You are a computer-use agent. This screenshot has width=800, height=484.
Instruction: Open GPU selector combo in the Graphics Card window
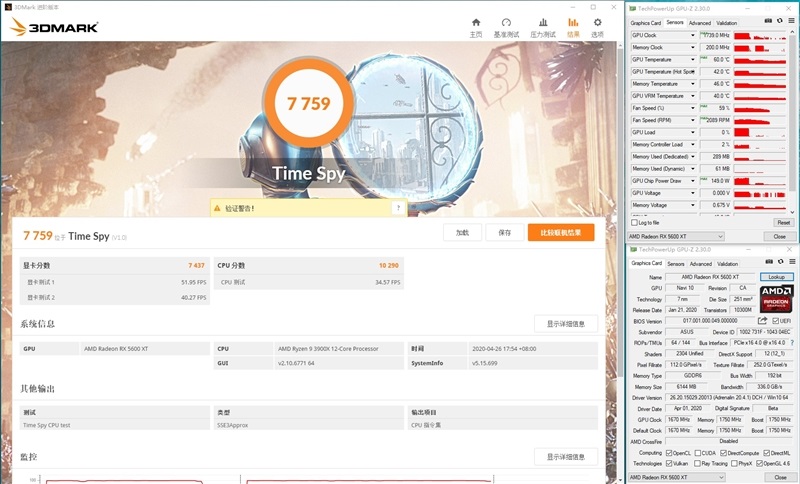click(x=677, y=477)
